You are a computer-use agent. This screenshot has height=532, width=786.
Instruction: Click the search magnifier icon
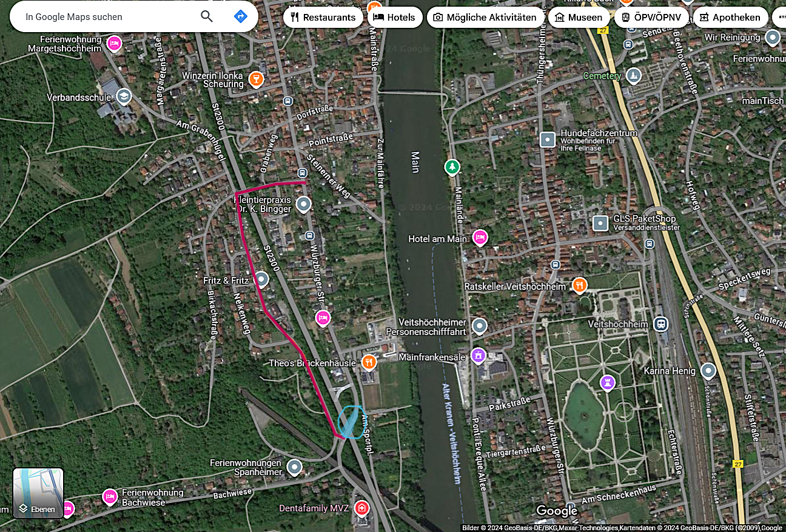(x=207, y=16)
